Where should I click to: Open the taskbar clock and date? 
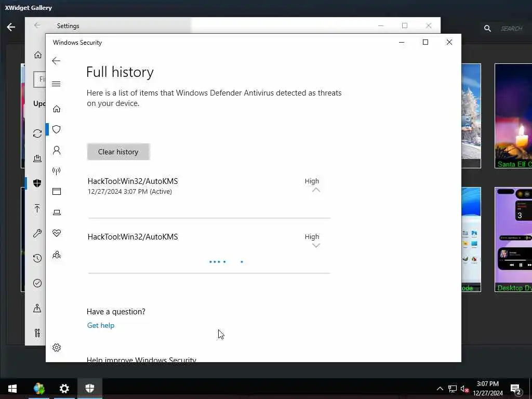(488, 389)
